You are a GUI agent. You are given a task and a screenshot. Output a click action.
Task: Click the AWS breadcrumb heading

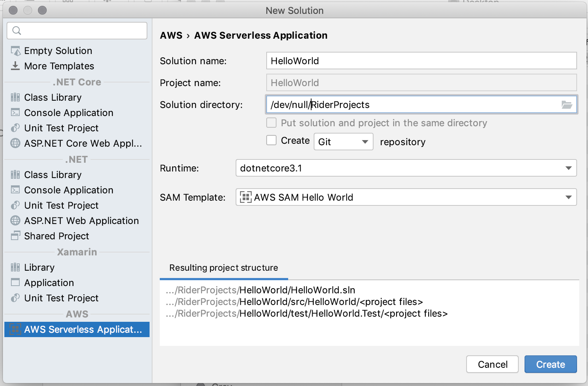171,35
